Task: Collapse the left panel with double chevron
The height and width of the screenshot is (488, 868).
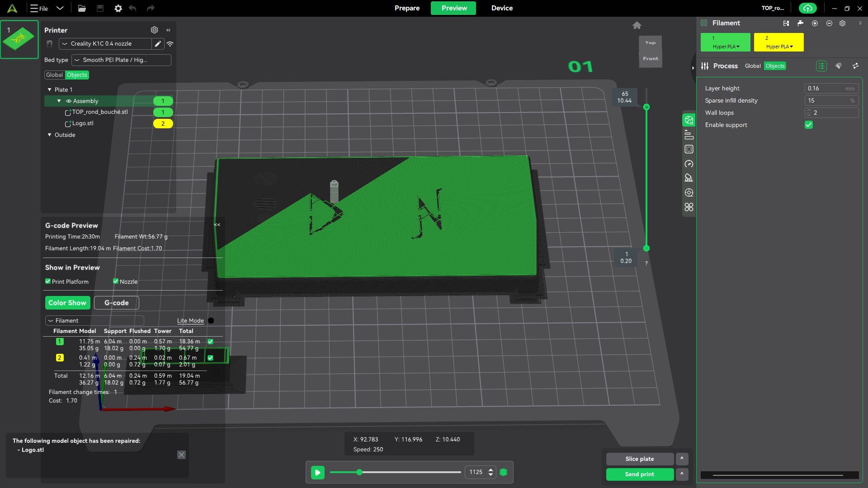Action: tap(168, 30)
